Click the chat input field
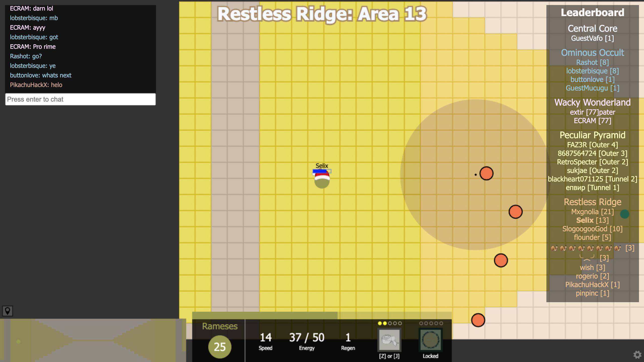Screen dimensions: 644x362 click(x=80, y=99)
